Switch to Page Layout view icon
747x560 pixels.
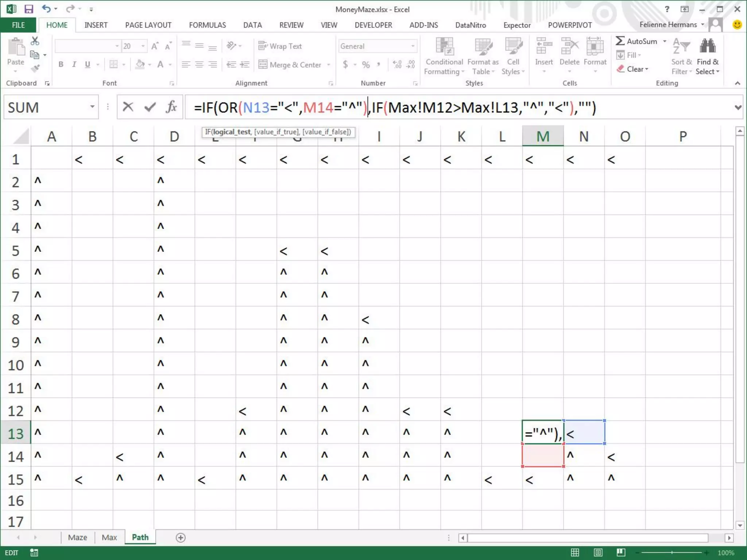pyautogui.click(x=598, y=553)
